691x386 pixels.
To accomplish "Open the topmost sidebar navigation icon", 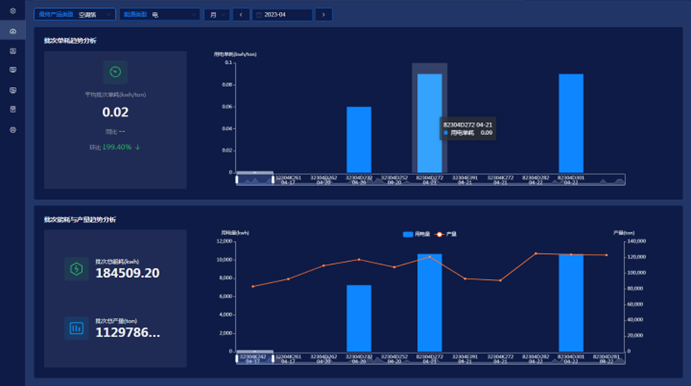I will click(13, 11).
